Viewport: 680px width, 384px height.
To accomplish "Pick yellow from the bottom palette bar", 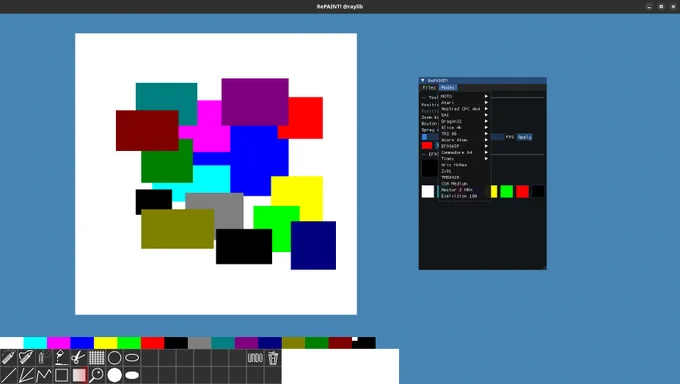I will [x=106, y=343].
